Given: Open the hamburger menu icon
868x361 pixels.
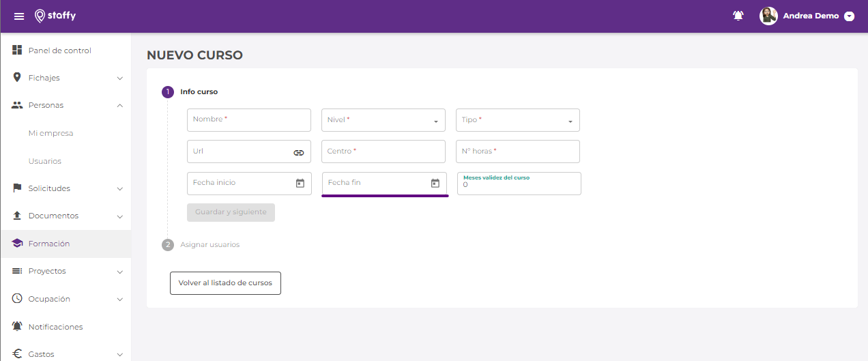Looking at the screenshot, I should coord(19,16).
